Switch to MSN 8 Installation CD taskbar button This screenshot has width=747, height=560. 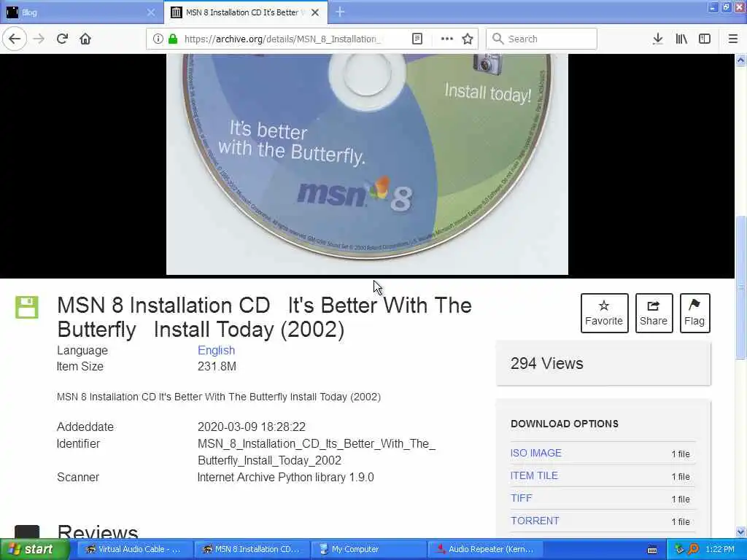252,549
